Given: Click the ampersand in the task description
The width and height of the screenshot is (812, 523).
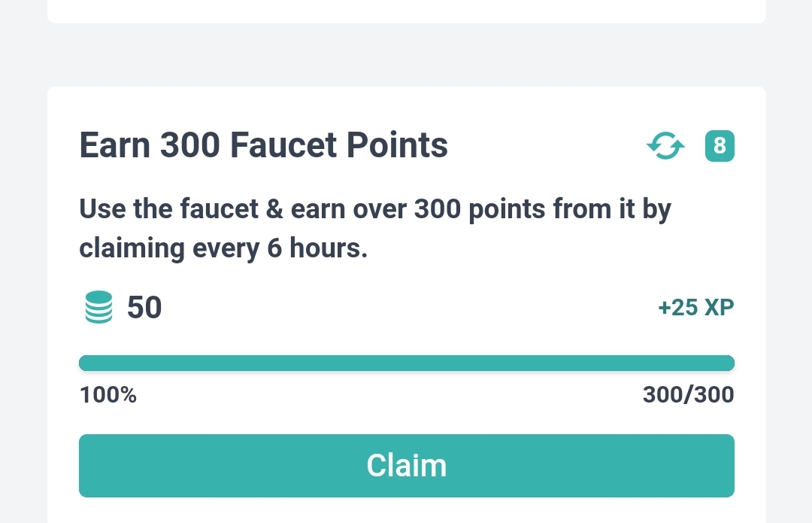Looking at the screenshot, I should 274,209.
